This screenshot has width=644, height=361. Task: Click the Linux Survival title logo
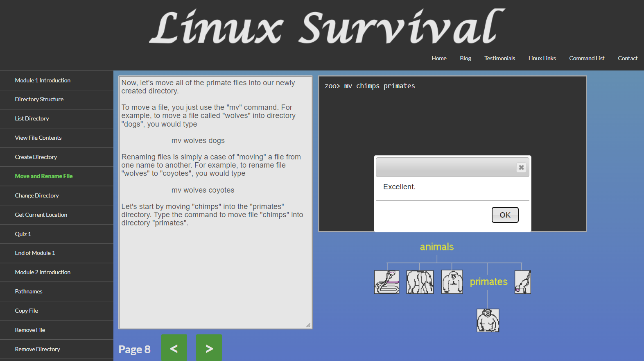click(327, 27)
